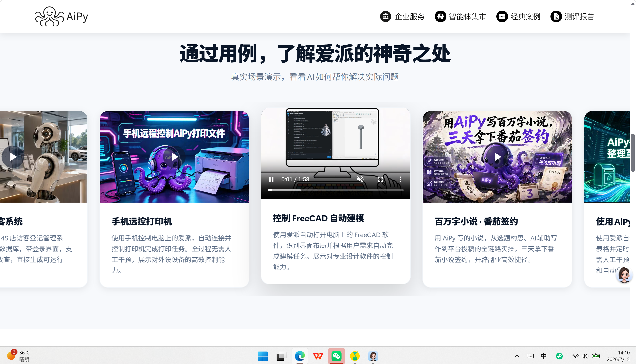The image size is (636, 364).
Task: Open the 控制 FreeCAD 自动建模 card title
Action: 318,218
